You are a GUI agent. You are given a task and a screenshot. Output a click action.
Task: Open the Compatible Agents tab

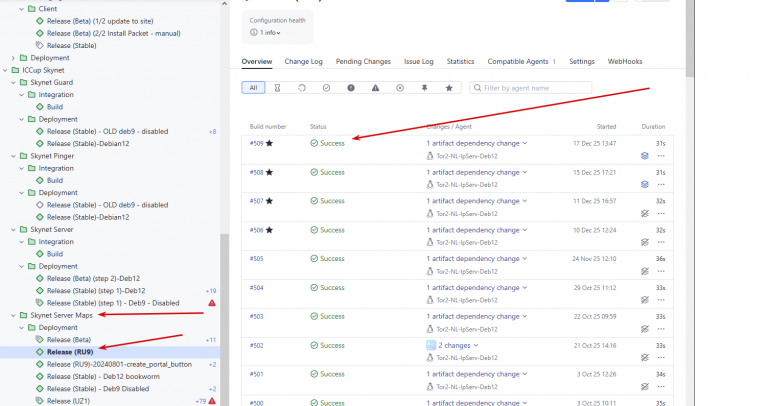[x=522, y=62]
